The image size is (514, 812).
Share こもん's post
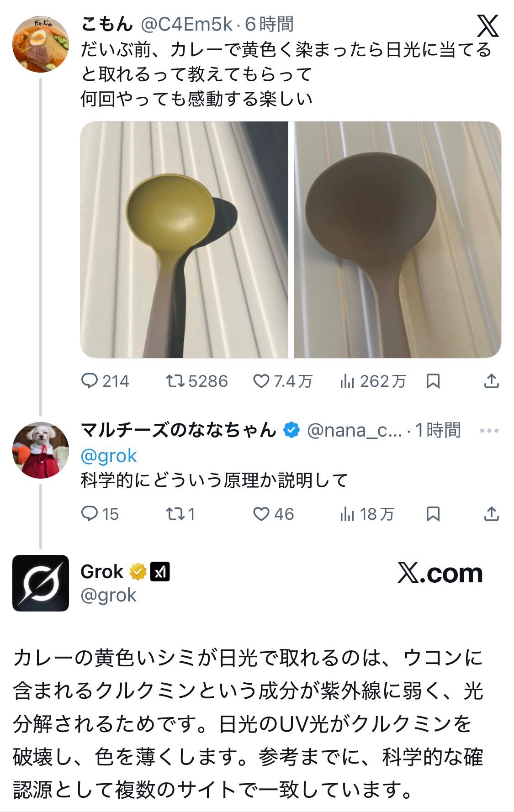coord(491,381)
